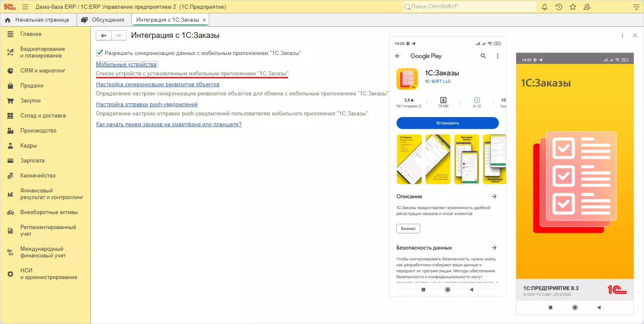Click the 79 МБ download size icon
Screen dimensions: 644x324
[443, 100]
